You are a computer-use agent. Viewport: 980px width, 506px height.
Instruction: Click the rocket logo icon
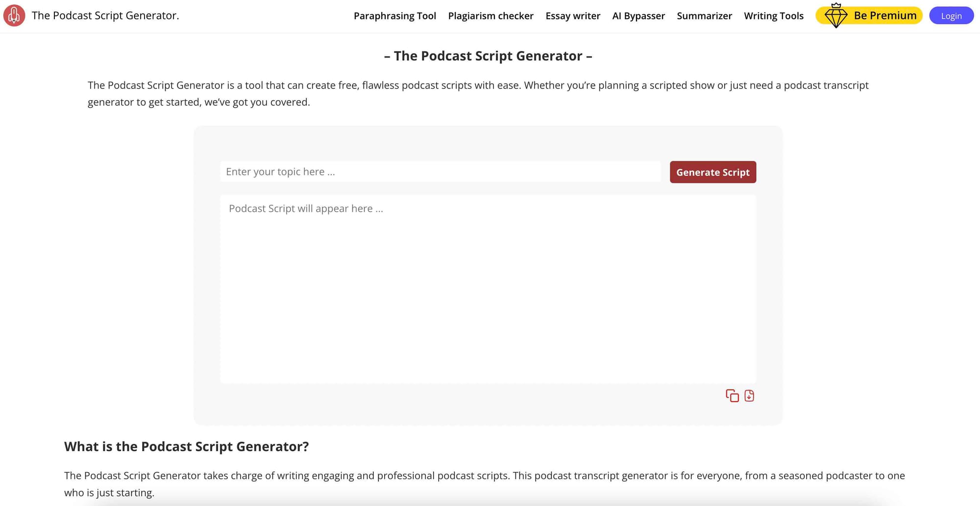tap(14, 15)
